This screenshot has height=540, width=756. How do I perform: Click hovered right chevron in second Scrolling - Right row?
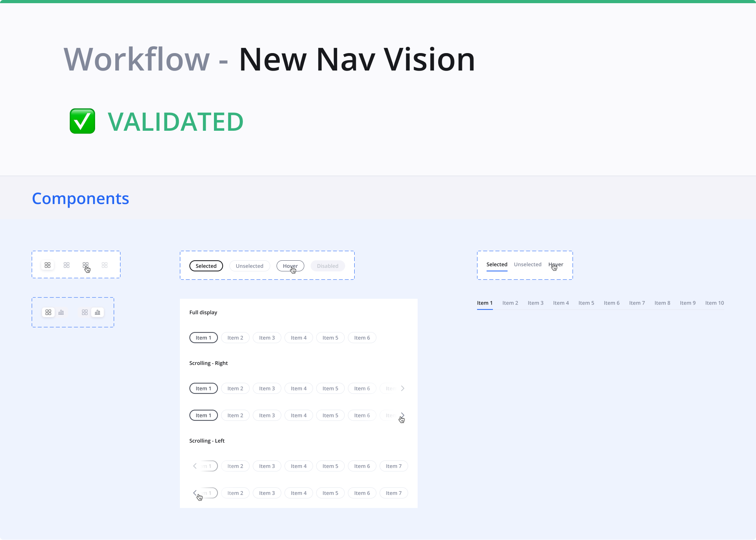(403, 415)
